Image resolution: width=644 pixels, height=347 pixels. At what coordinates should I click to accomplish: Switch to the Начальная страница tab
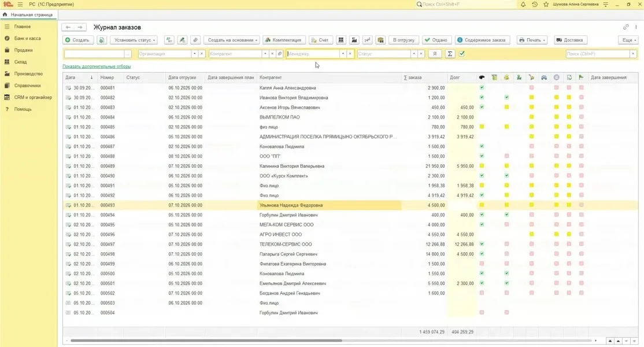tap(29, 15)
